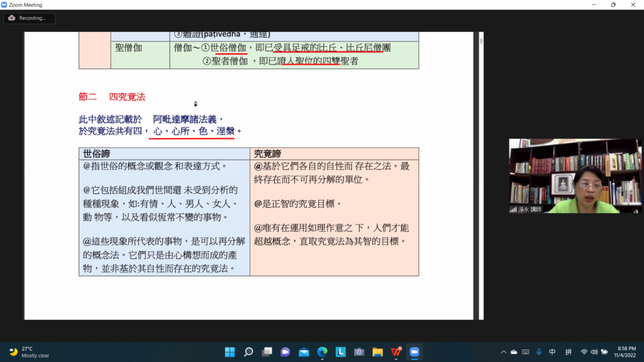Click the Zoom app taskbar icon

414,352
